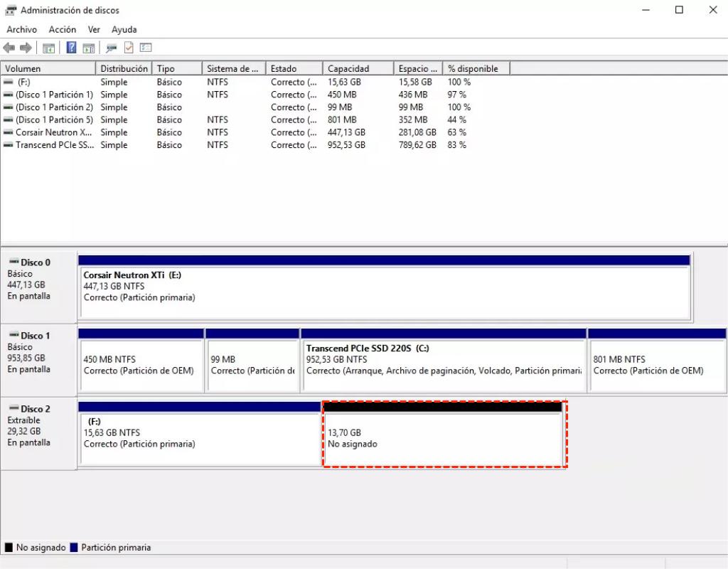
Task: Maximize the Administración de discos window
Action: coord(679,10)
